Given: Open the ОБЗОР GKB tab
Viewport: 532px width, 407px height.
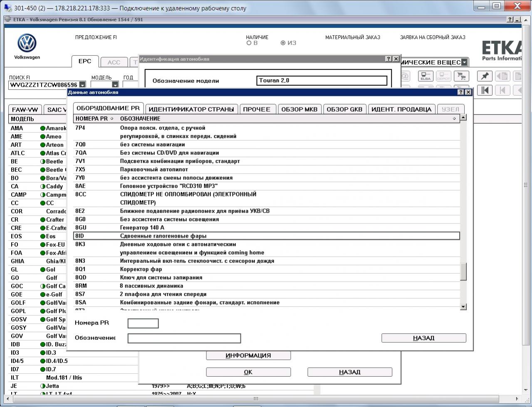Looking at the screenshot, I should [344, 109].
